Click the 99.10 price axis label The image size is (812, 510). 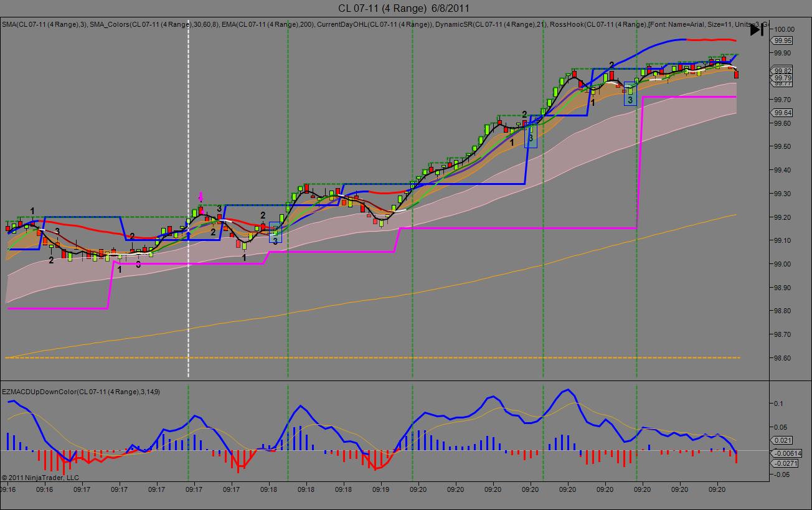click(783, 241)
